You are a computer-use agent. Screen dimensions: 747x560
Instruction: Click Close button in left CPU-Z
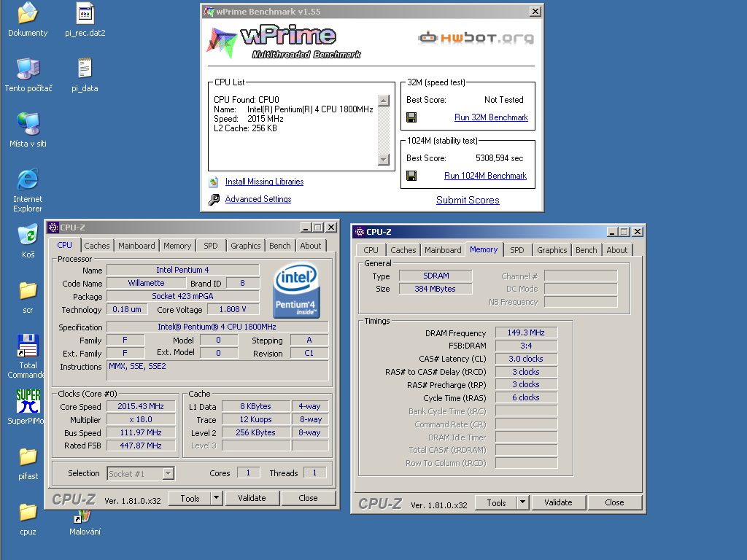[309, 498]
